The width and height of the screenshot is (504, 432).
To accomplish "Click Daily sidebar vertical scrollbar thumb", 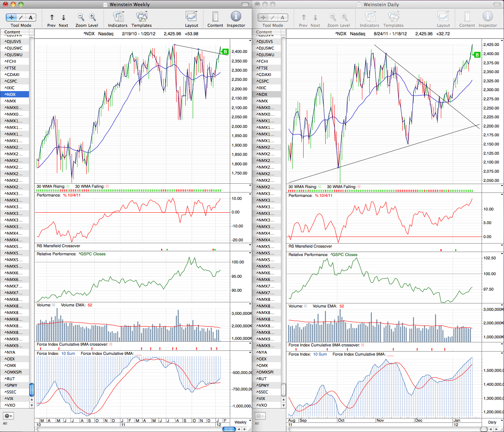I will coord(283,389).
